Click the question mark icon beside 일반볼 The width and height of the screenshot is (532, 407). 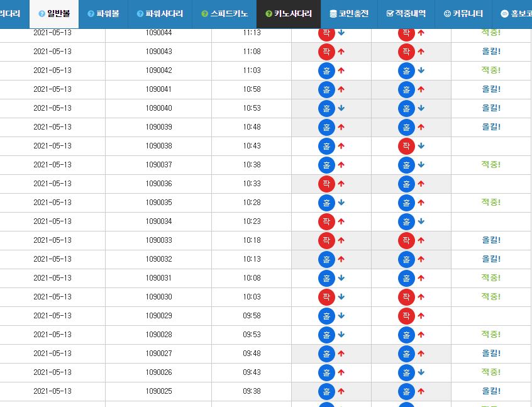coord(42,14)
